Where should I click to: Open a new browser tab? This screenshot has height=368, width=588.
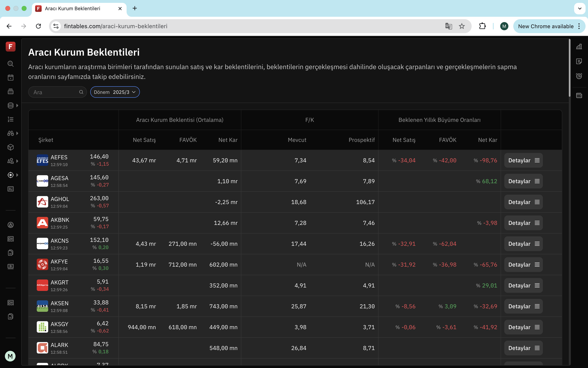(x=135, y=8)
